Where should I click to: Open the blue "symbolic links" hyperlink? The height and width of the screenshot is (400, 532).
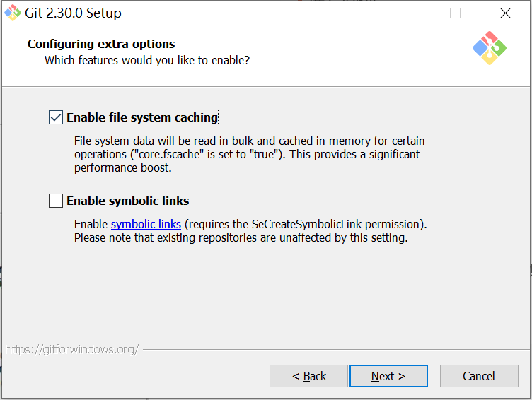click(146, 224)
